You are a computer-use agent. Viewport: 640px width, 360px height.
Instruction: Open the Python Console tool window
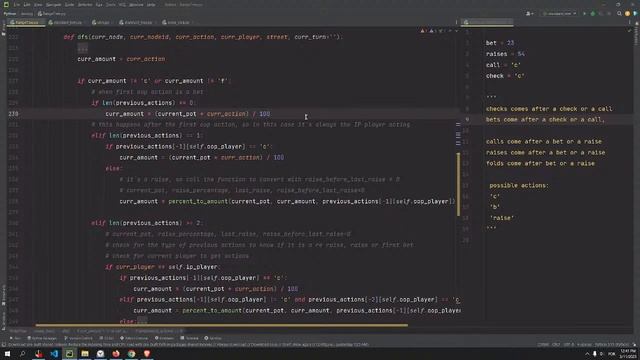pos(134,338)
